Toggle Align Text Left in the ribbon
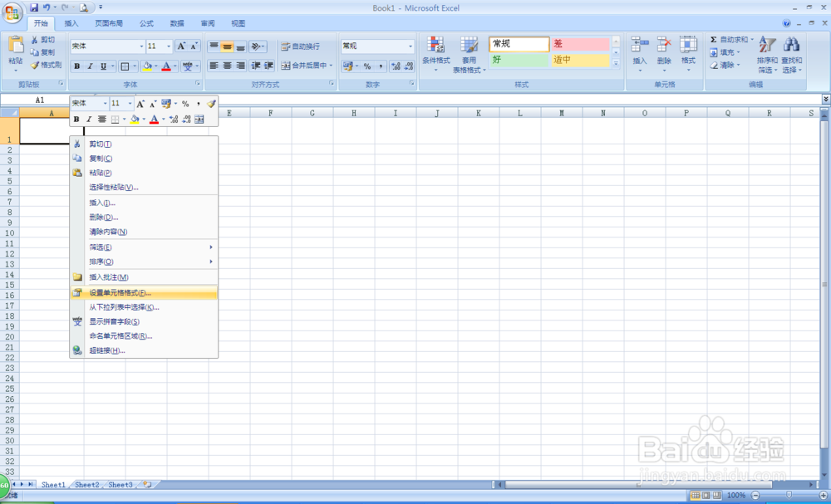The height and width of the screenshot is (504, 831). 214,66
